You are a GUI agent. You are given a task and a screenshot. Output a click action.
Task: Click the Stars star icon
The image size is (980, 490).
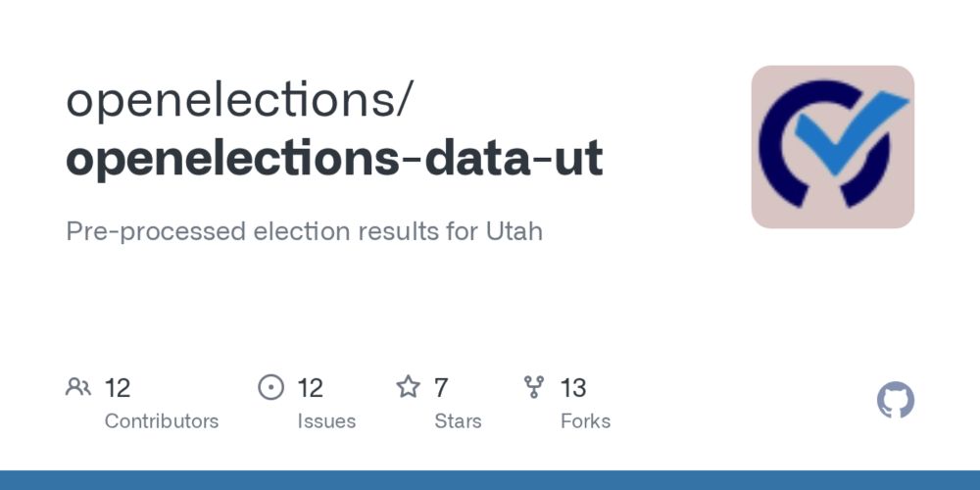coord(408,387)
